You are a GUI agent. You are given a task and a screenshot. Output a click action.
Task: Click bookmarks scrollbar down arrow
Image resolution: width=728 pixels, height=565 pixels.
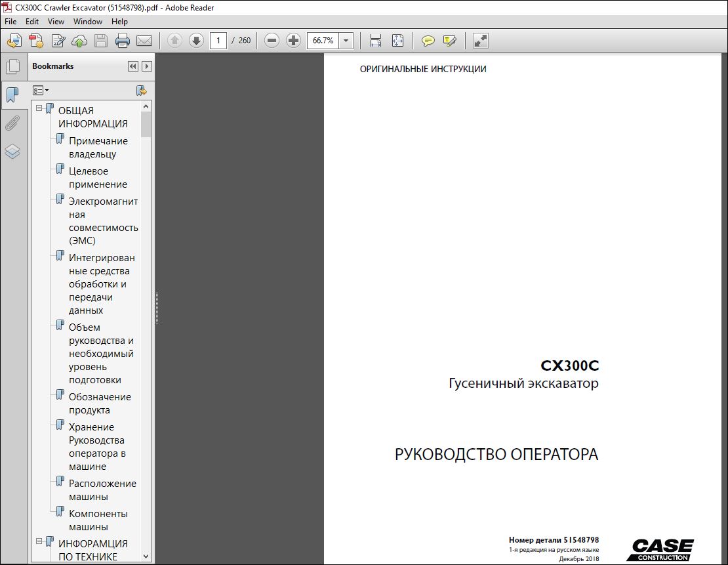[x=146, y=556]
